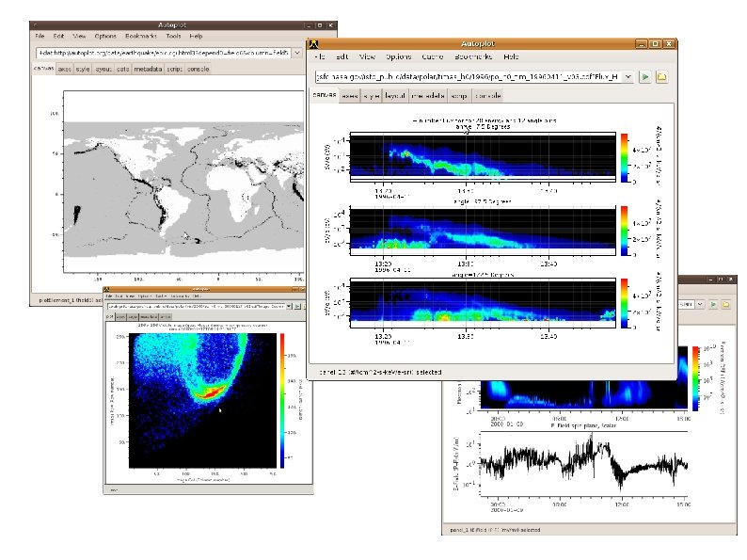
Task: Click the top spectrogram panel in front window
Action: (483, 156)
